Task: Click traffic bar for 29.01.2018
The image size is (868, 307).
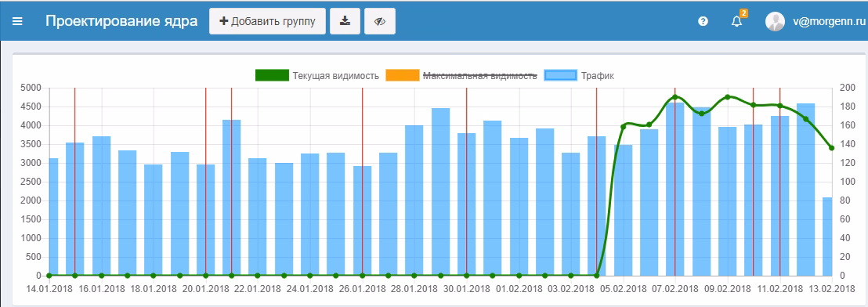Action: click(440, 192)
